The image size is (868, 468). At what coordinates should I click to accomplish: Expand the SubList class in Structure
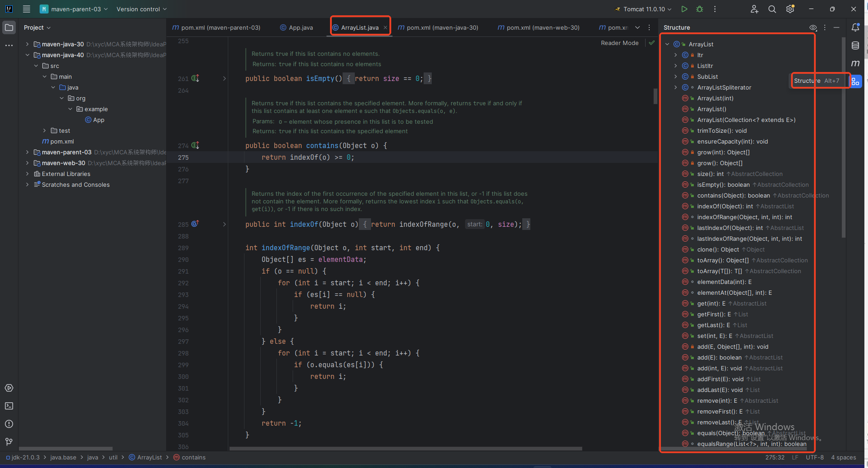676,76
